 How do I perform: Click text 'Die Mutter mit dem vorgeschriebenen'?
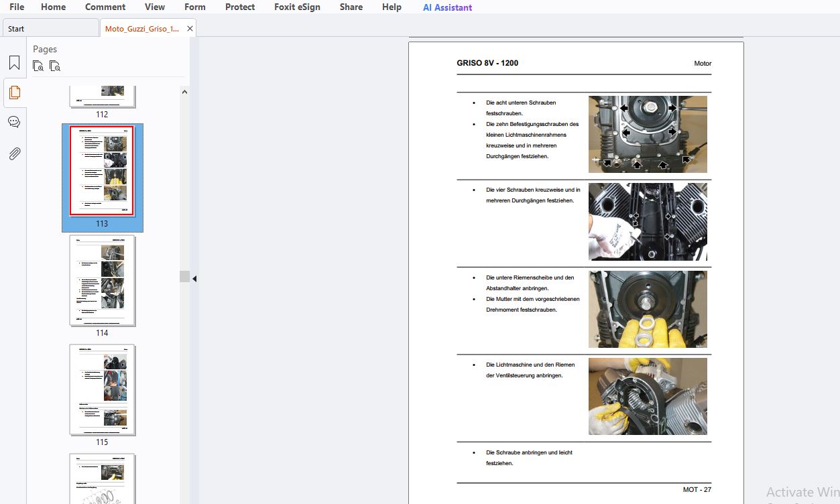tap(533, 299)
